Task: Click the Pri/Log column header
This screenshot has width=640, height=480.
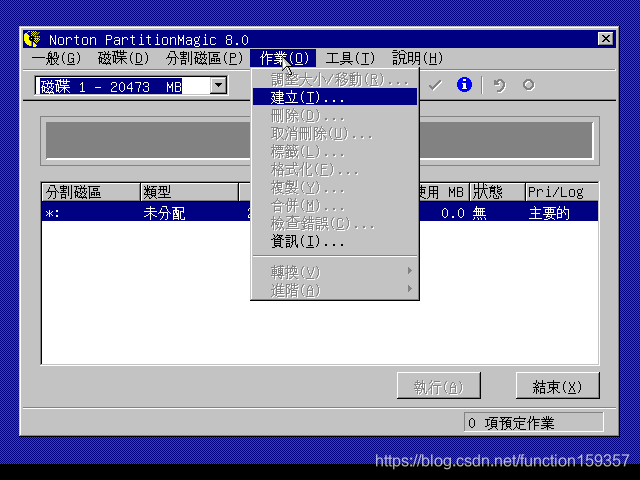Action: click(x=562, y=192)
